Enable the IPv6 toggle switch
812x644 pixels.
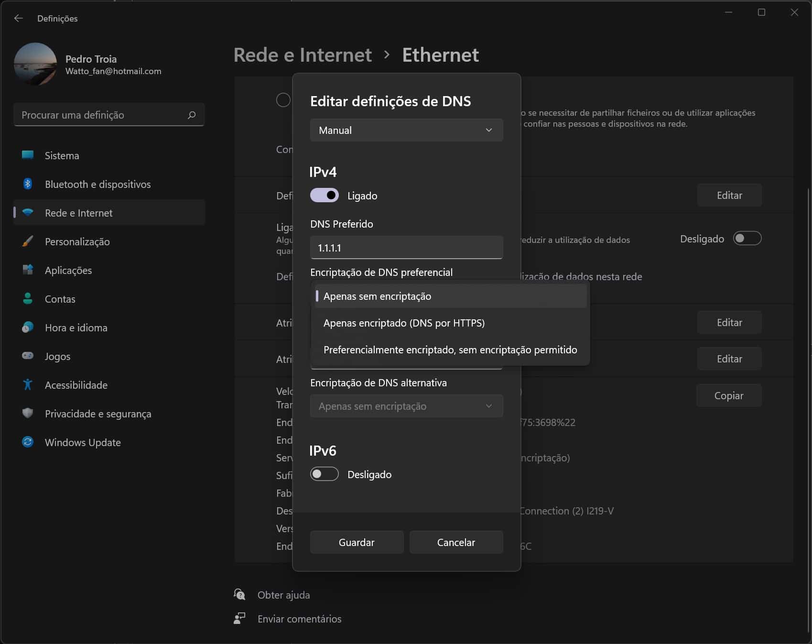pyautogui.click(x=324, y=474)
